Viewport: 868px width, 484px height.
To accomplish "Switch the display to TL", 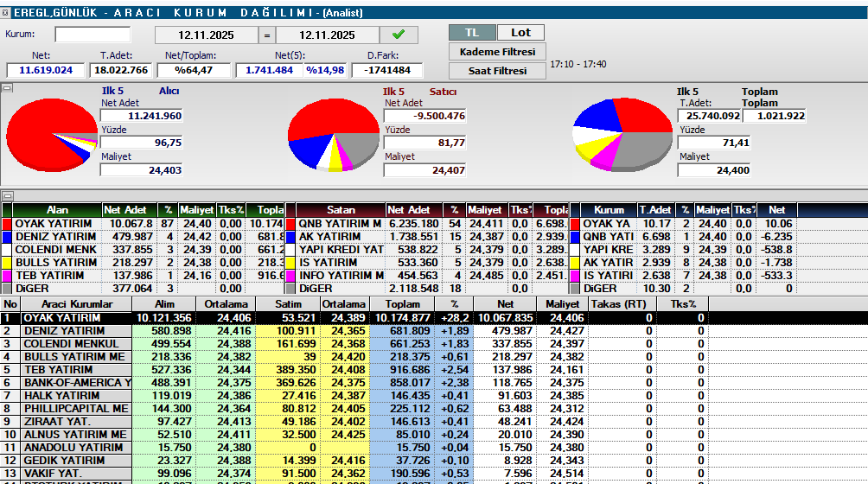I will click(x=472, y=32).
